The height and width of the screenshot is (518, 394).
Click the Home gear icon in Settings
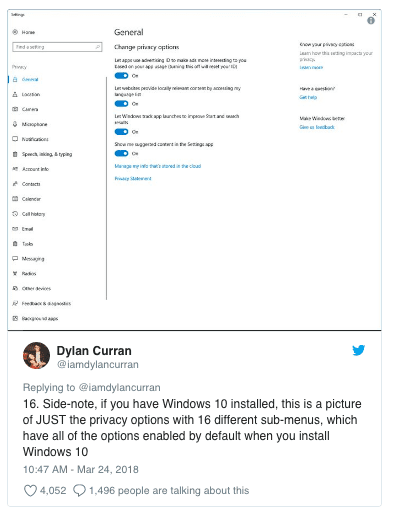click(15, 32)
